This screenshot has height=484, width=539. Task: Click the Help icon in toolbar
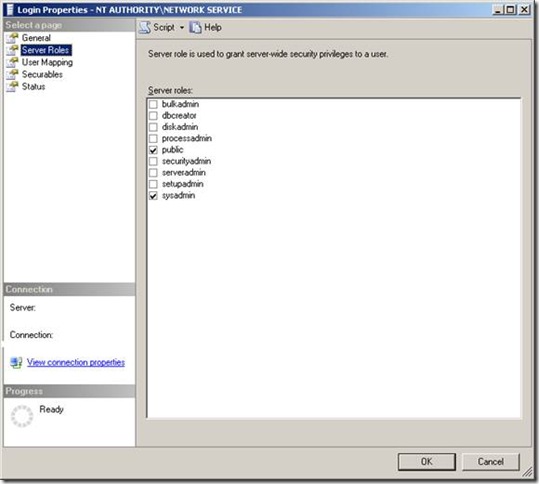[x=195, y=28]
